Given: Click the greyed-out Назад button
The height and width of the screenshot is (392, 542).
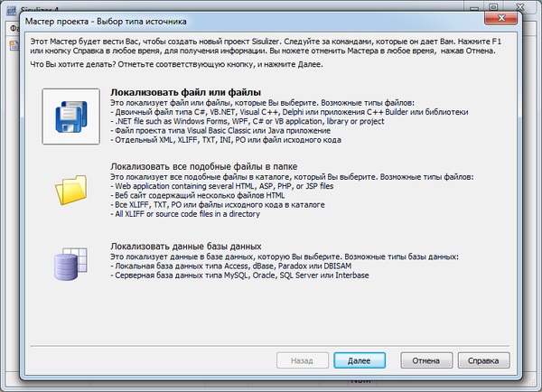Looking at the screenshot, I should tap(304, 360).
